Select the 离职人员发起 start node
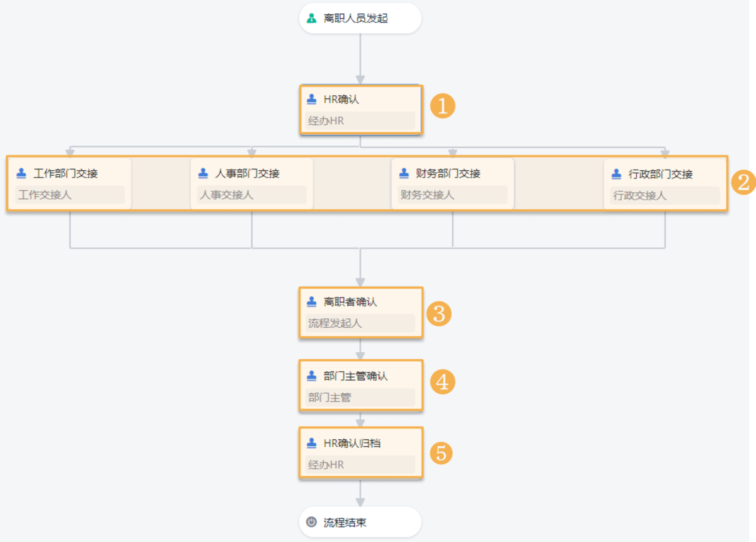 pos(360,18)
